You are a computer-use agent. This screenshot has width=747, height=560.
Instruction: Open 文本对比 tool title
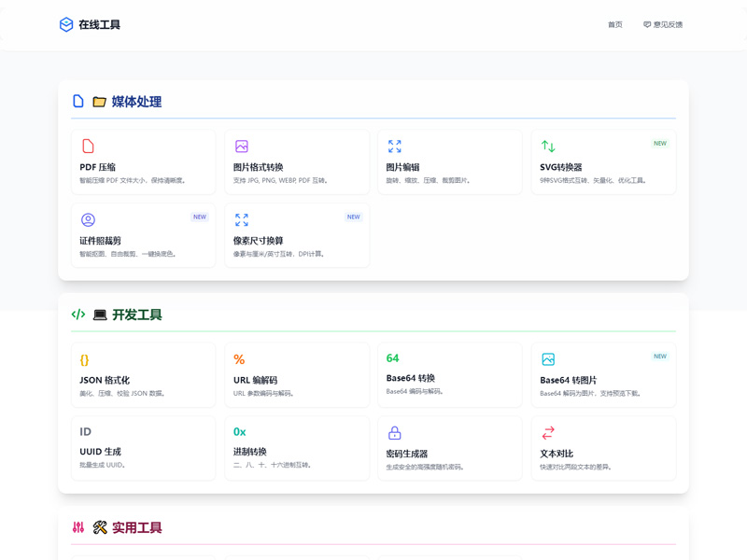click(x=557, y=454)
